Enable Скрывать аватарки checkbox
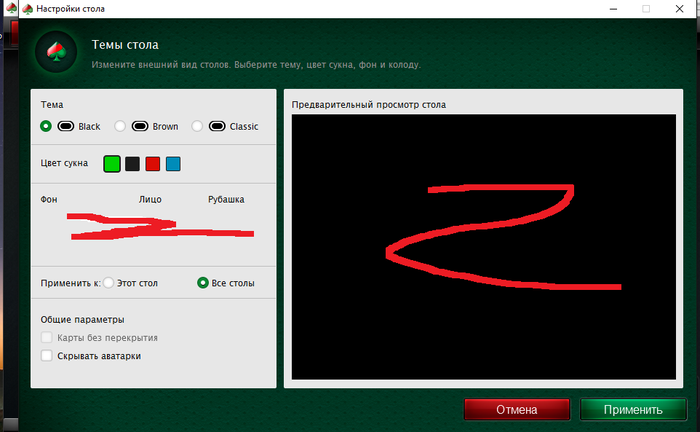700x432 pixels. (x=46, y=356)
